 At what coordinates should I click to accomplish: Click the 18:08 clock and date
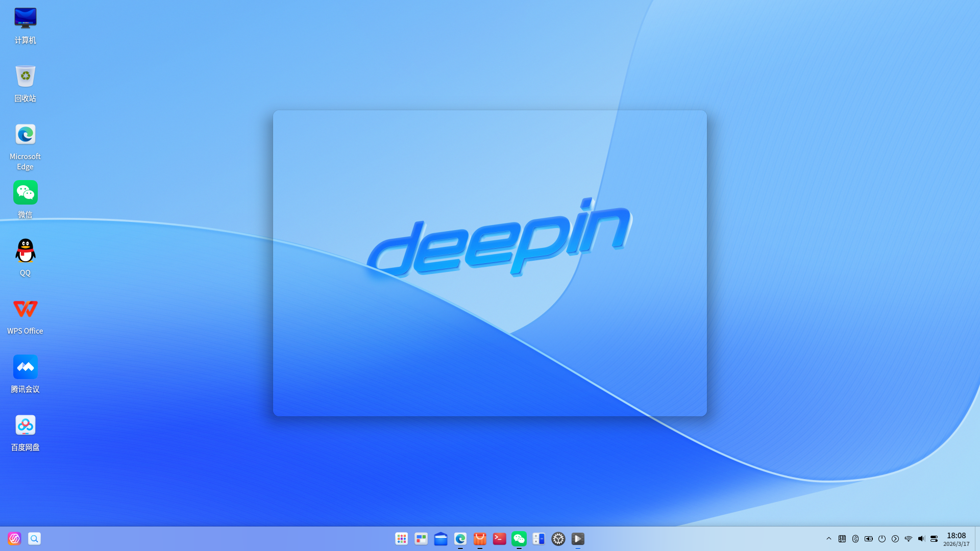coord(956,539)
